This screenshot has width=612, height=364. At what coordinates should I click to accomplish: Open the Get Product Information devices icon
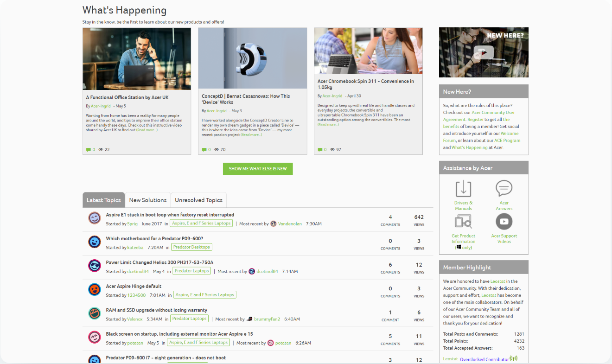pyautogui.click(x=463, y=222)
